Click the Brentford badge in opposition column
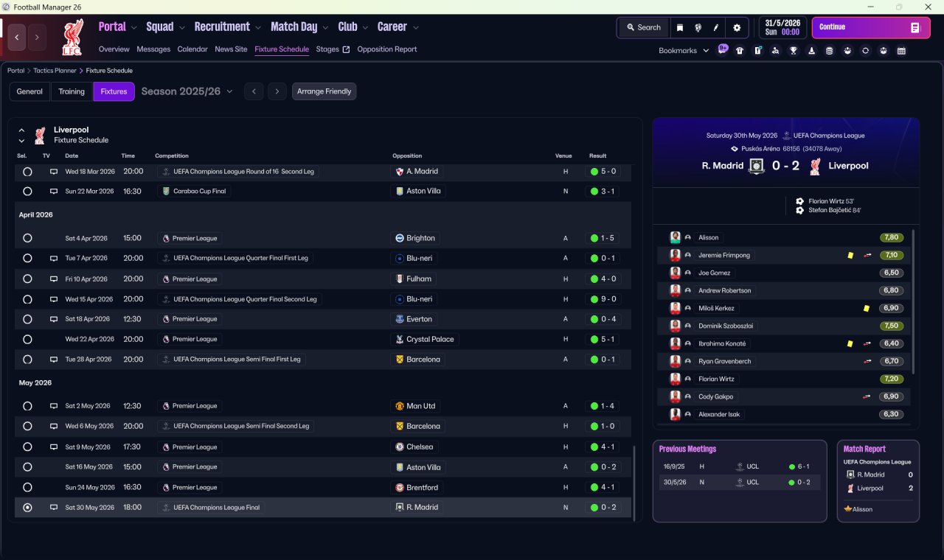The height and width of the screenshot is (560, 944). coord(400,488)
